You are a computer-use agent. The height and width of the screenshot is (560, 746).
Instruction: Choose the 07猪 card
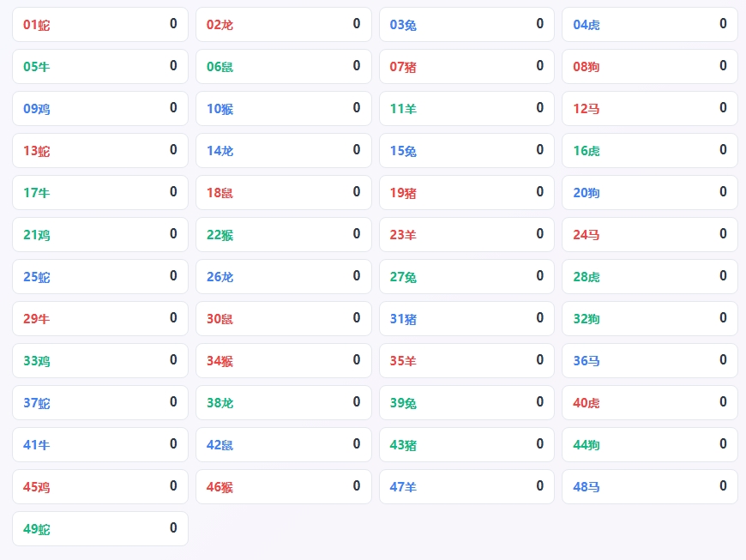[x=466, y=66]
